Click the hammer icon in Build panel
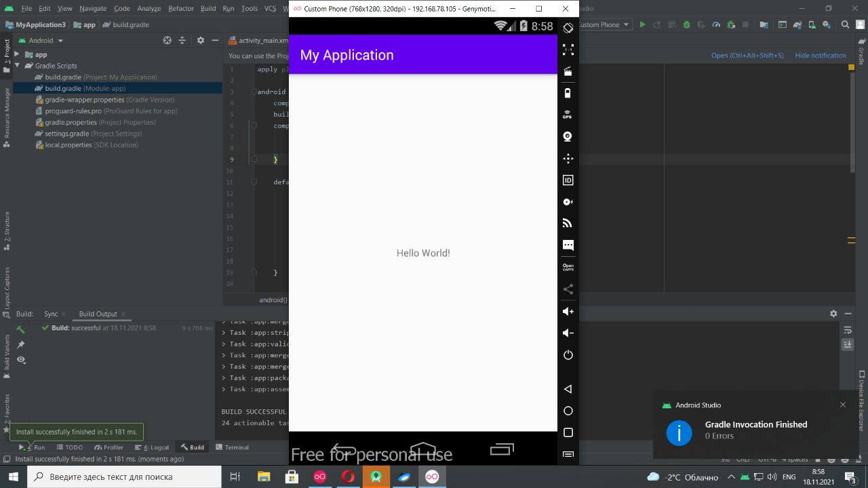Viewport: 868px width, 488px height. pyautogui.click(x=21, y=329)
